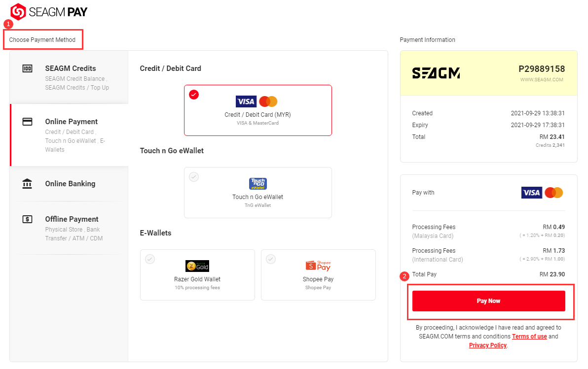Screen dimensions: 588x369
Task: Click the SEAGM logo in payment information card
Action: click(436, 73)
